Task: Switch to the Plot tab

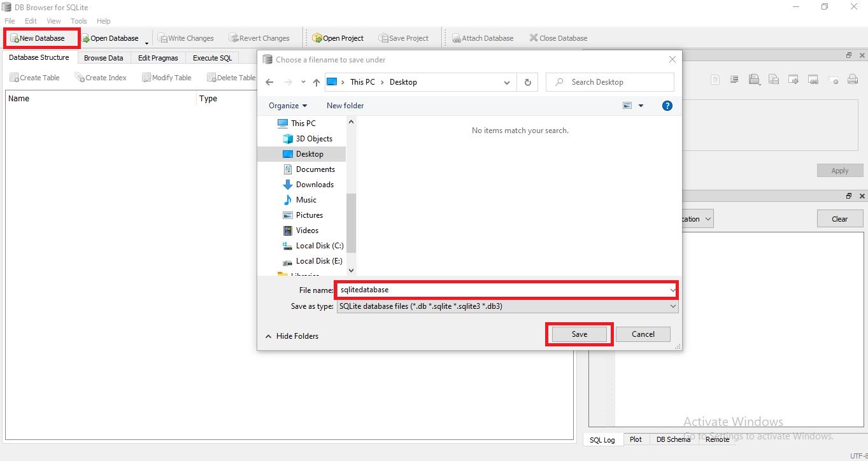Action: [636, 439]
